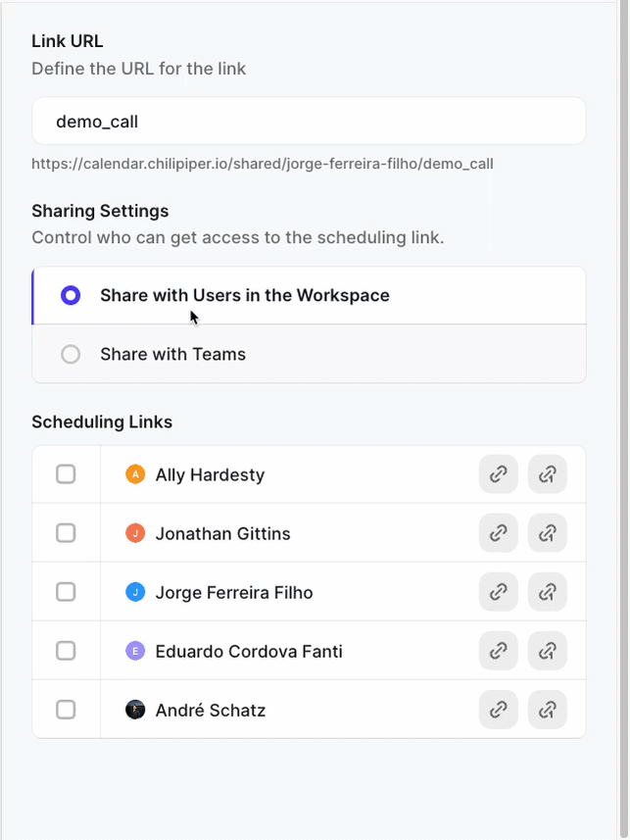The height and width of the screenshot is (840, 630).
Task: Copy André Schatz's scheduling link icon
Action: pos(498,710)
